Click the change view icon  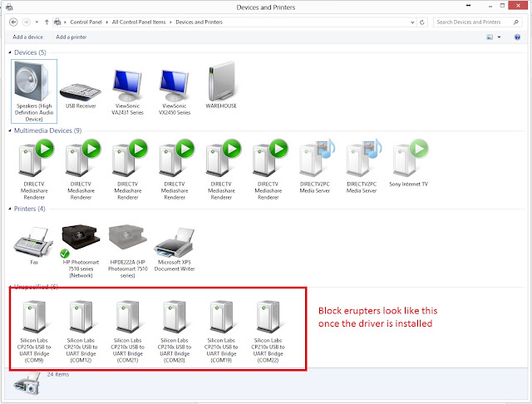(x=490, y=37)
